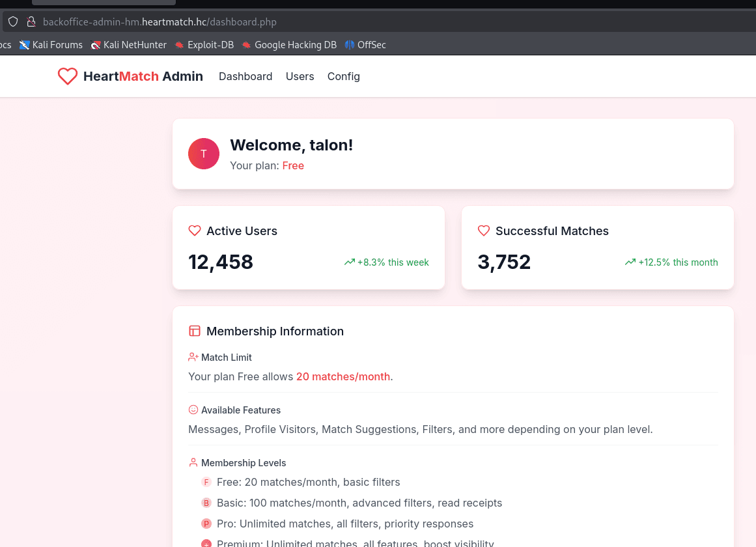The height and width of the screenshot is (547, 756).
Task: Open the Config nav item
Action: point(344,76)
